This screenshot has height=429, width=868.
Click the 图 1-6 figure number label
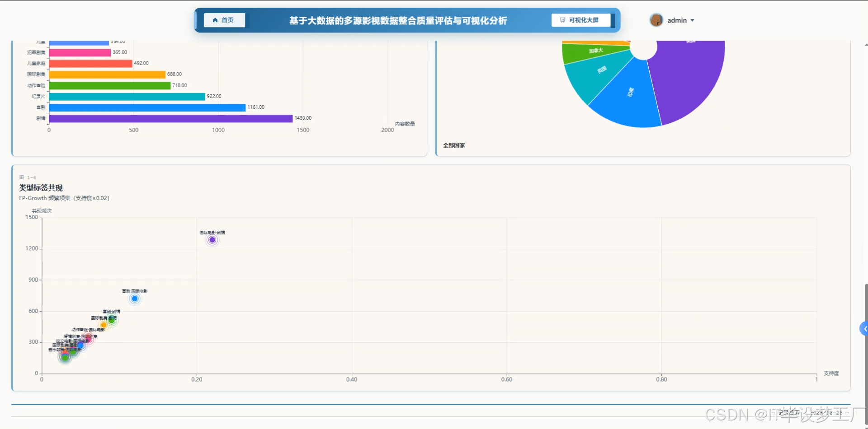(x=28, y=177)
